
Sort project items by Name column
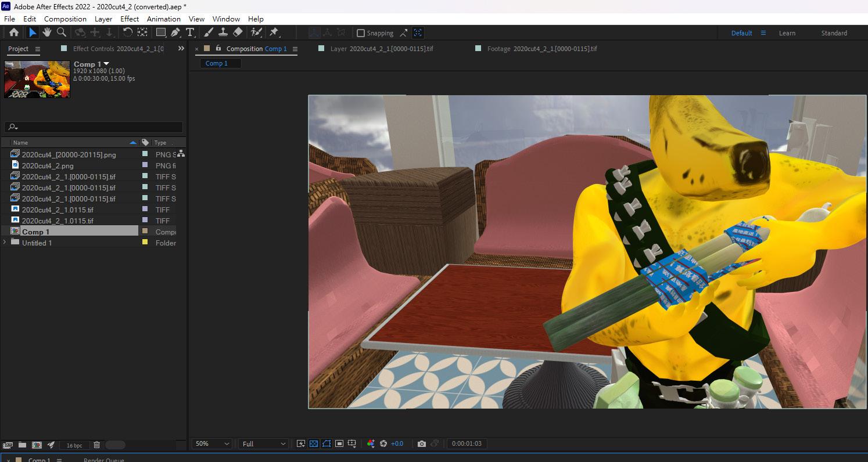click(74, 142)
